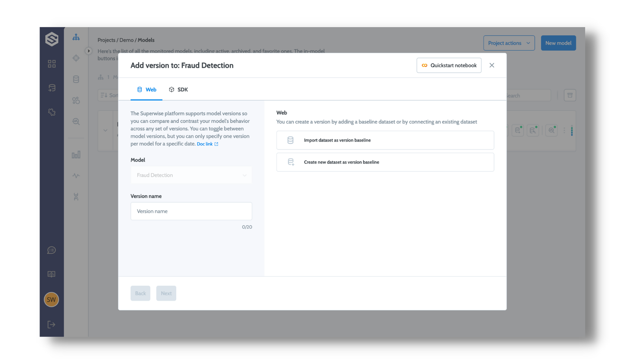Open the Quickstart notebook
This screenshot has height=364, width=624.
pos(449,65)
